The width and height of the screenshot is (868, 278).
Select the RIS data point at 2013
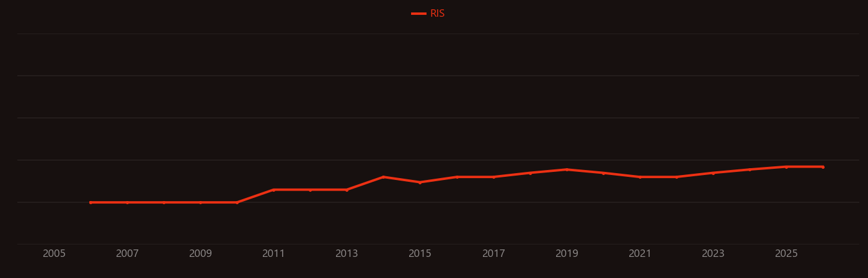click(347, 190)
